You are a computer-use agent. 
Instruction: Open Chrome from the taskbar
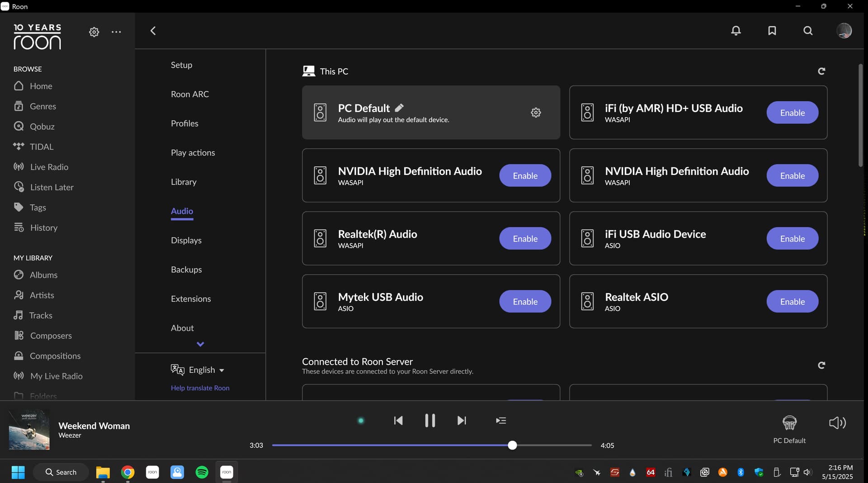[x=128, y=472]
